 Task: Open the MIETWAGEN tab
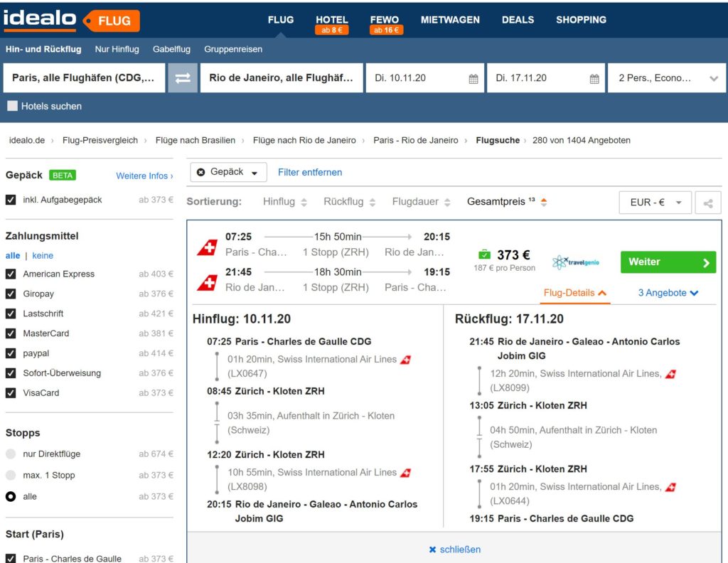(450, 20)
